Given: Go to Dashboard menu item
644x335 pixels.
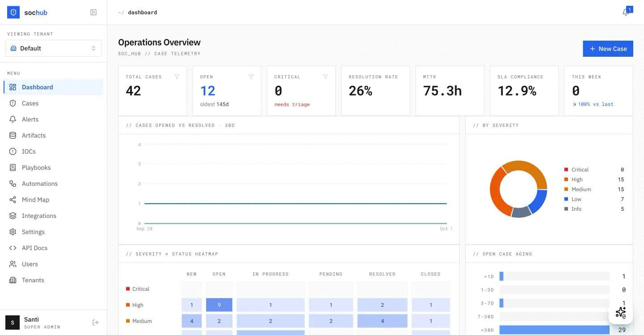Looking at the screenshot, I should click(54, 87).
